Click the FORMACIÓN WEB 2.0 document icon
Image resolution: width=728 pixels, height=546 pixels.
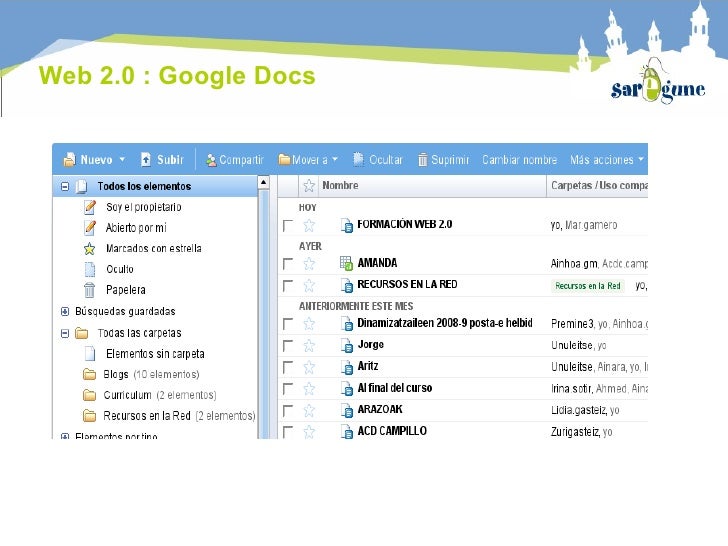pos(347,226)
